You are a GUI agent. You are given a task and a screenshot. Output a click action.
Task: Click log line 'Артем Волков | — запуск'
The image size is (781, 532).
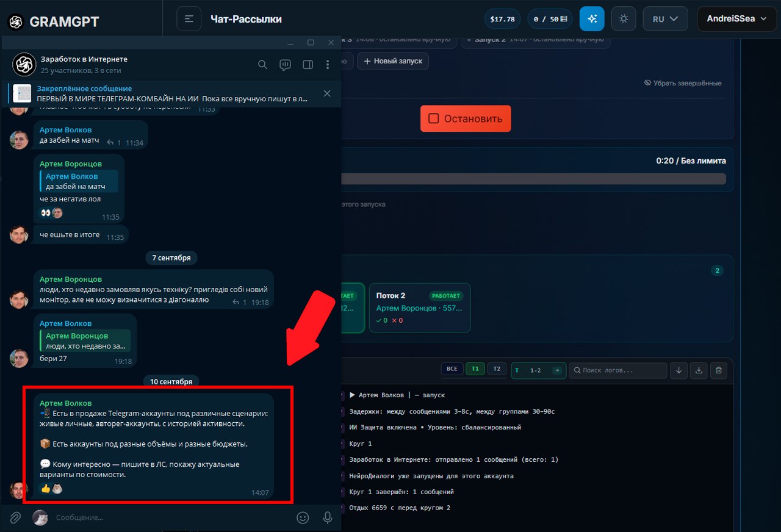point(397,395)
